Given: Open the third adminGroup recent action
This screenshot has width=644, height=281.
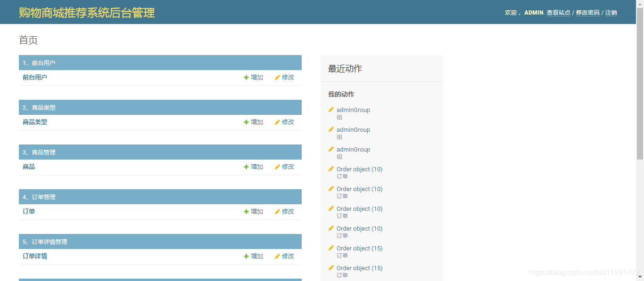Looking at the screenshot, I should [353, 149].
